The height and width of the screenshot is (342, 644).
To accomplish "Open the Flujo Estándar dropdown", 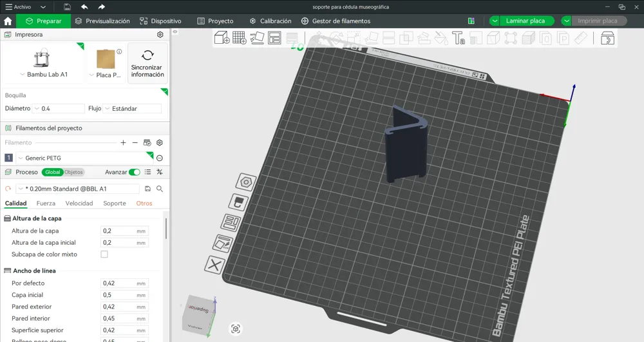I will [132, 108].
